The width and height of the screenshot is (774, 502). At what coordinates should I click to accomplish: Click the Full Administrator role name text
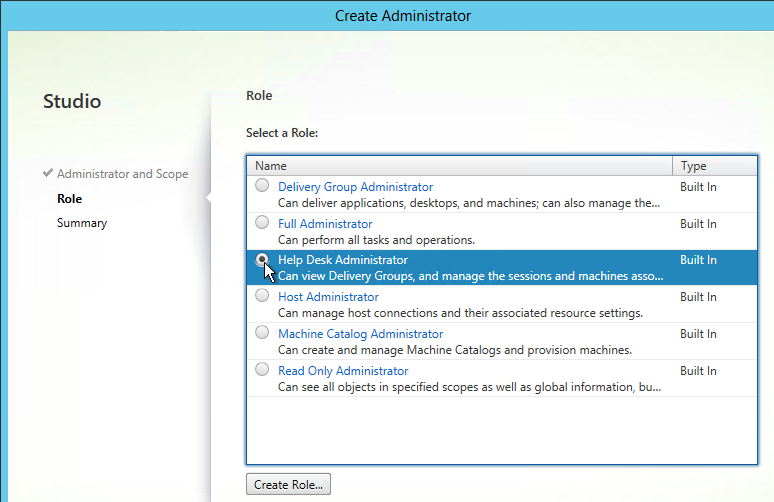[325, 224]
